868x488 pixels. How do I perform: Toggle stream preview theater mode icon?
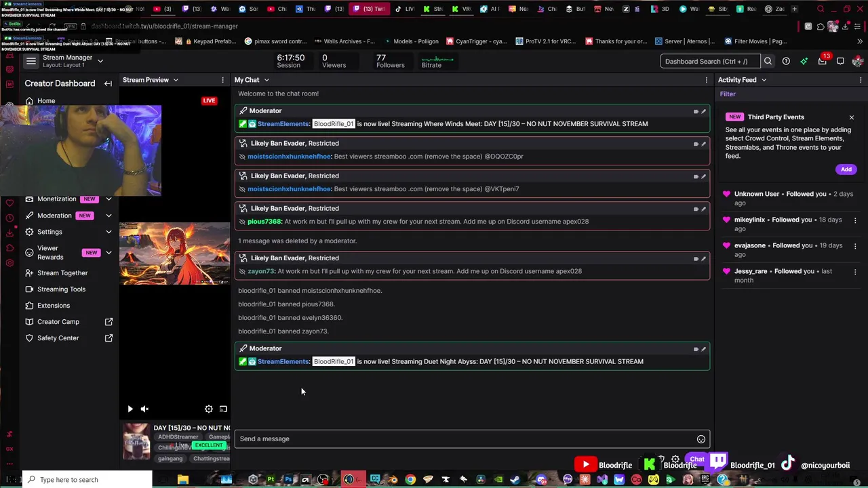[223, 409]
